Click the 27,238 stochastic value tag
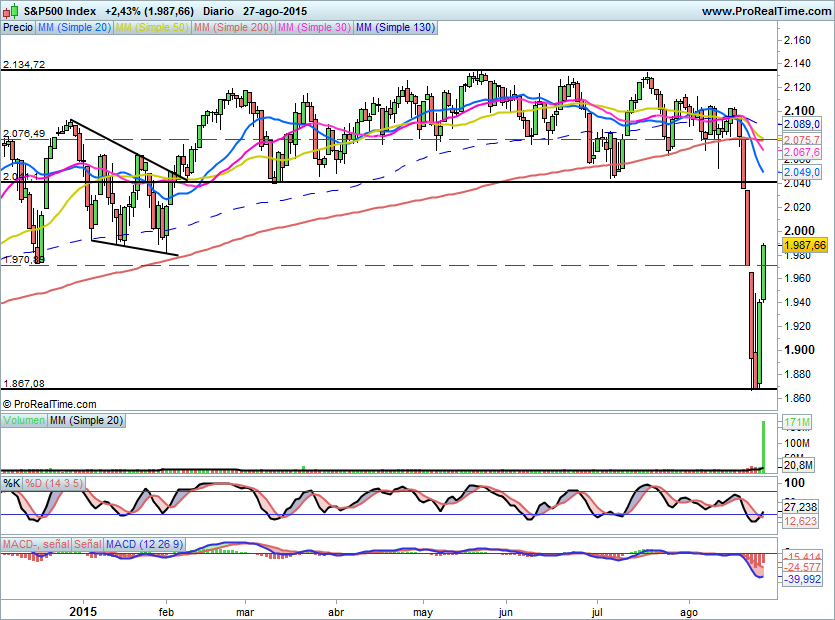Screen dimensions: 835x620 [x=800, y=507]
